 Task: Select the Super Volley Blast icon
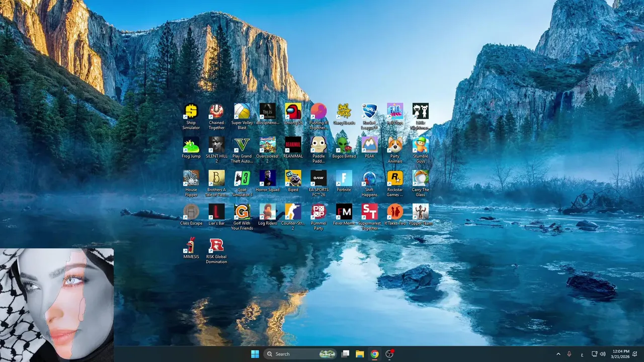click(x=242, y=117)
